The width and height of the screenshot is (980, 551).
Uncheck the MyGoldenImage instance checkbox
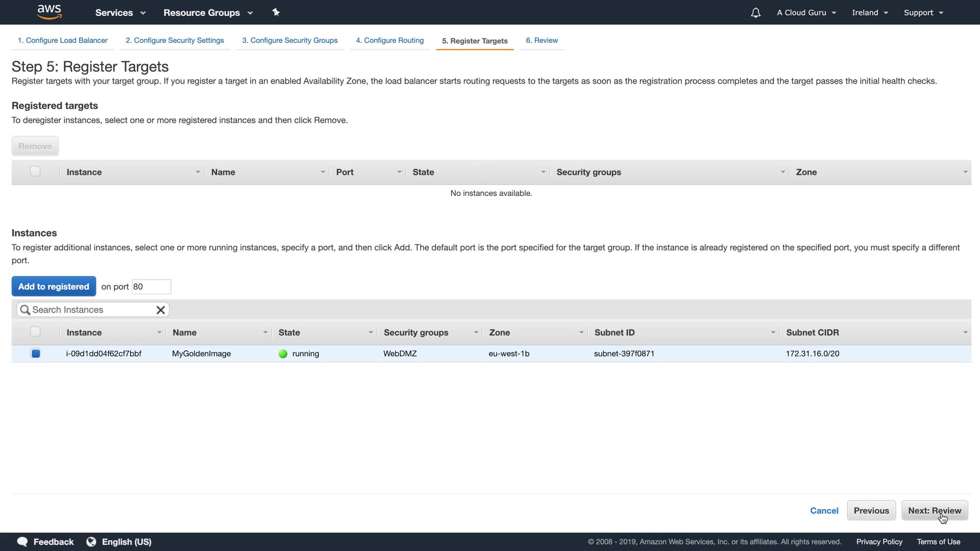click(x=35, y=354)
